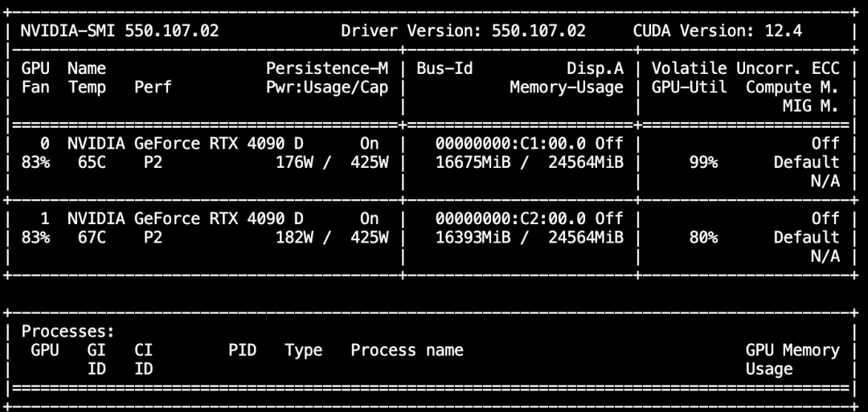Click the NVIDIA-SMI 550.107.02 header text

[120, 31]
